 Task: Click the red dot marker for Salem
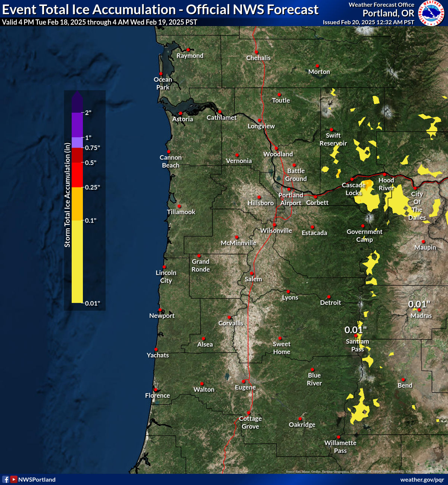click(252, 273)
